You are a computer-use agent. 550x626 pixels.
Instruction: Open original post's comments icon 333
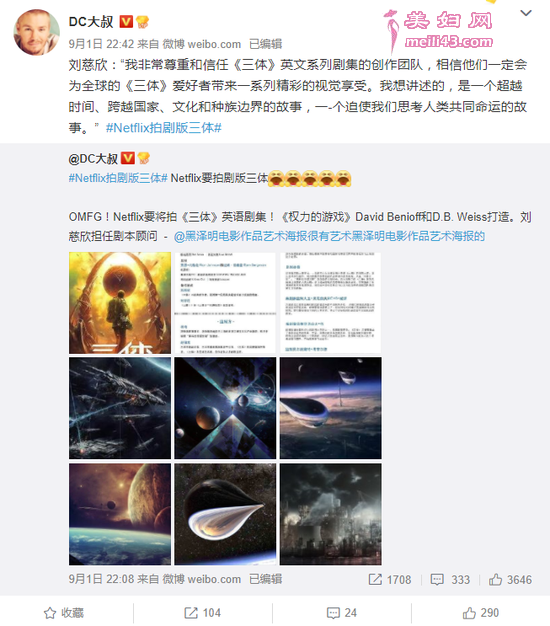pyautogui.click(x=450, y=579)
